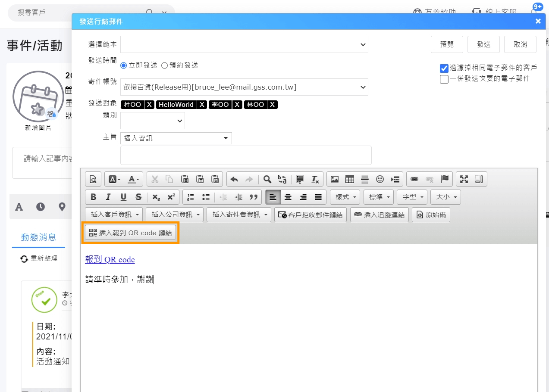
Task: Click the 發送 send button
Action: click(x=483, y=44)
